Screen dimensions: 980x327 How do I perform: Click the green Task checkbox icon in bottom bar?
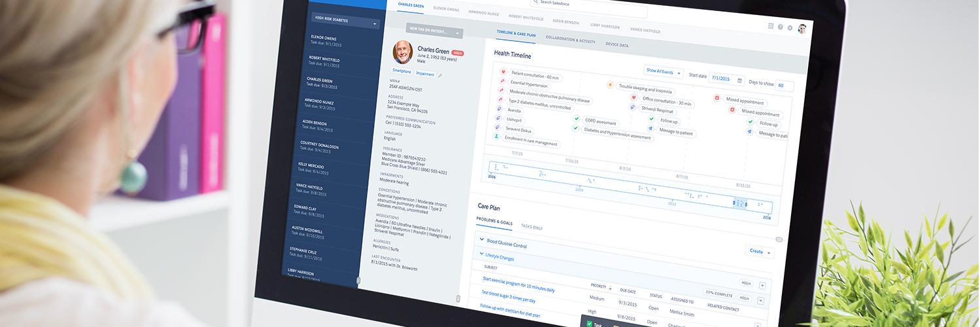coord(589,323)
